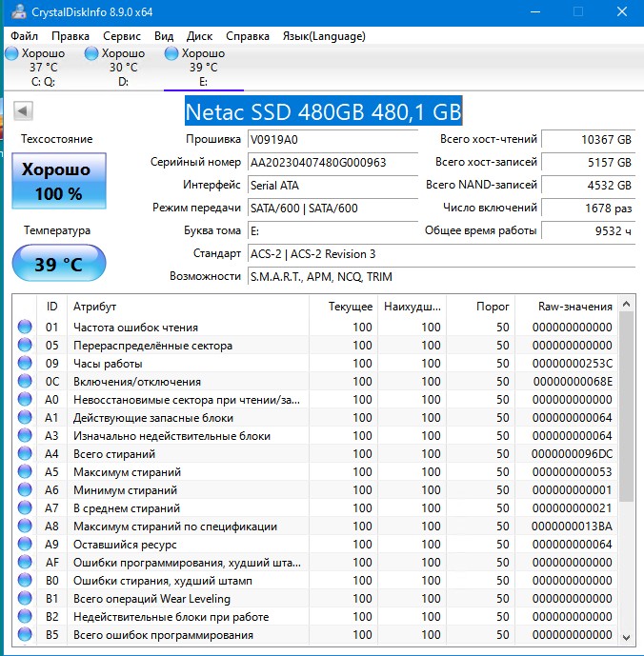Click total host reads value 10367 GB

point(588,139)
